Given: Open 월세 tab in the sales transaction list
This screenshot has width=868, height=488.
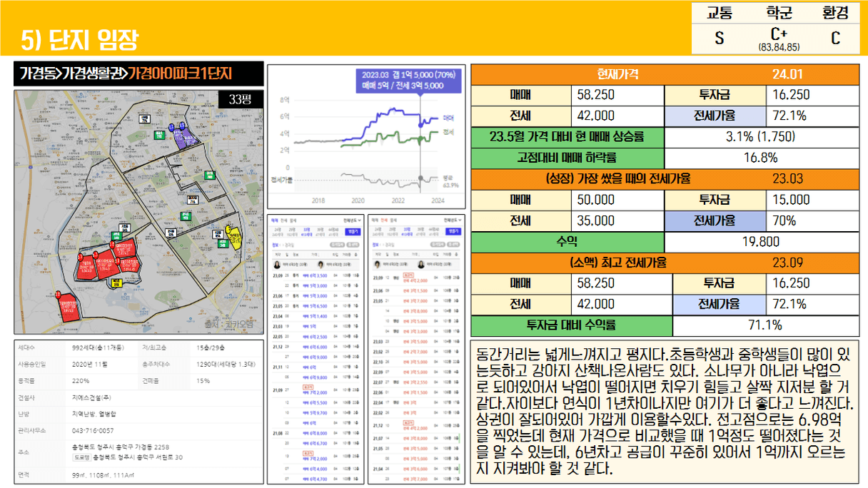Looking at the screenshot, I should pyautogui.click(x=293, y=220).
